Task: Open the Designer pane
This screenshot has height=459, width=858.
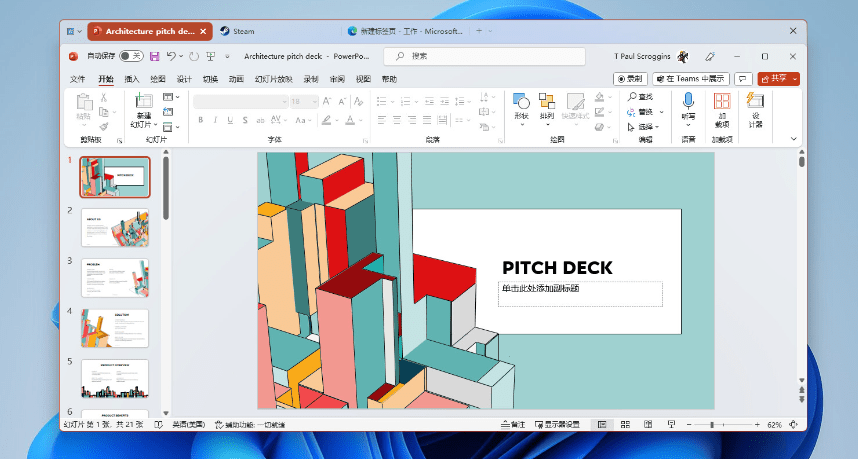Action: click(756, 101)
